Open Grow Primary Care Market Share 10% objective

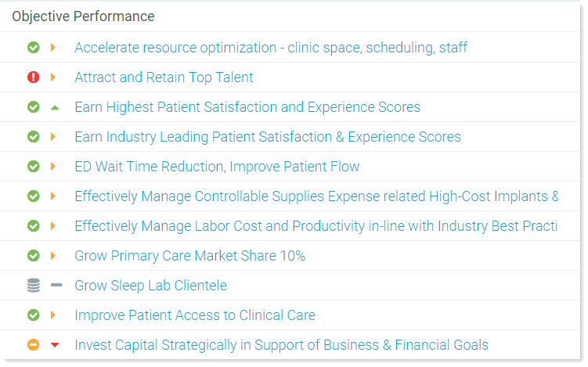189,256
